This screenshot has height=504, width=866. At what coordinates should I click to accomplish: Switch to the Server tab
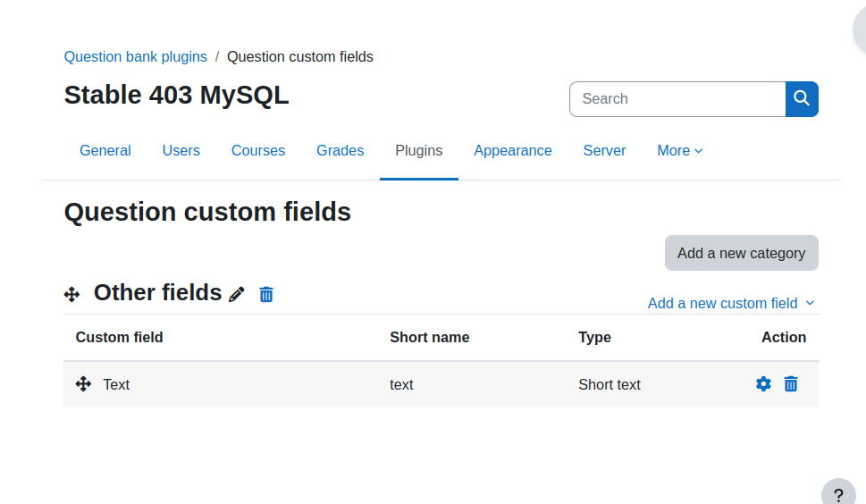pyautogui.click(x=604, y=151)
